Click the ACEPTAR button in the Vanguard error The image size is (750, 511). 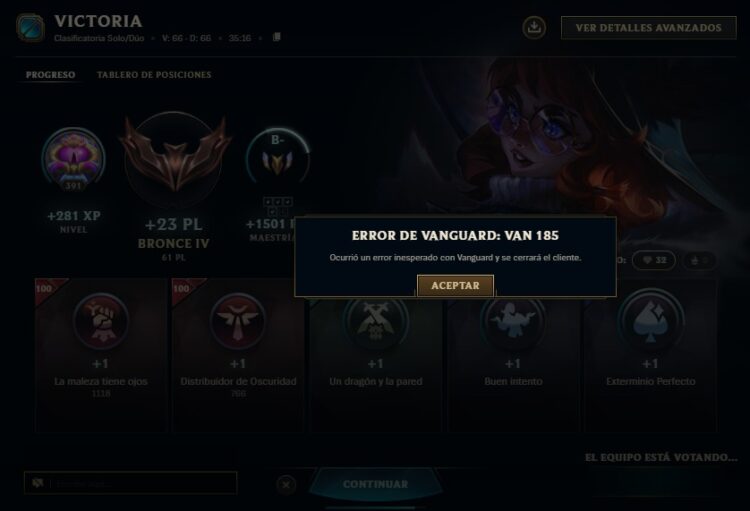(455, 286)
